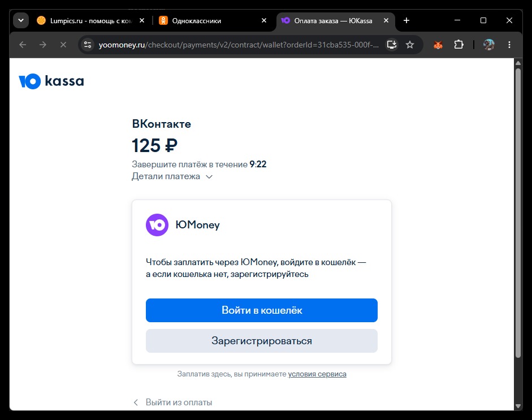Expand Детали платежа chevron
The image size is (532, 420).
click(209, 177)
